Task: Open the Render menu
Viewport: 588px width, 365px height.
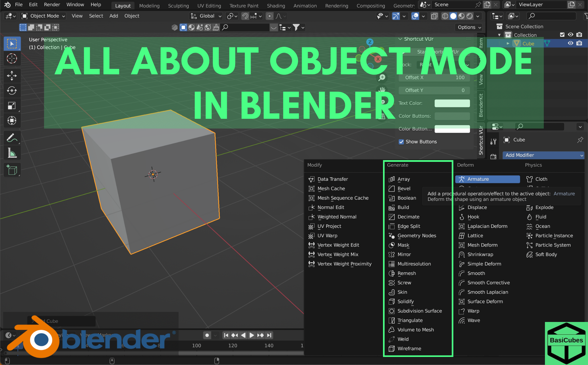Action: [x=52, y=5]
